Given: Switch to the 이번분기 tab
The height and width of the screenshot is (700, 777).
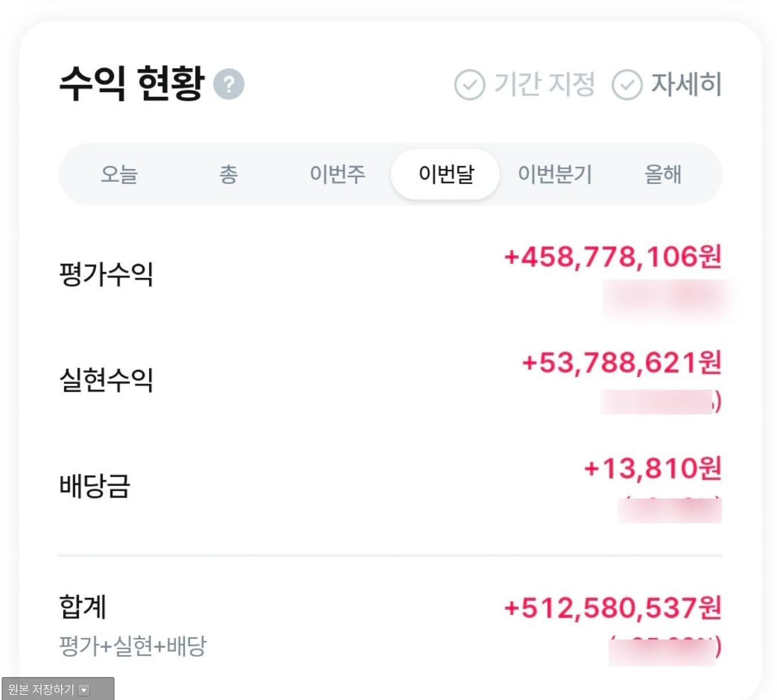Looking at the screenshot, I should point(555,174).
